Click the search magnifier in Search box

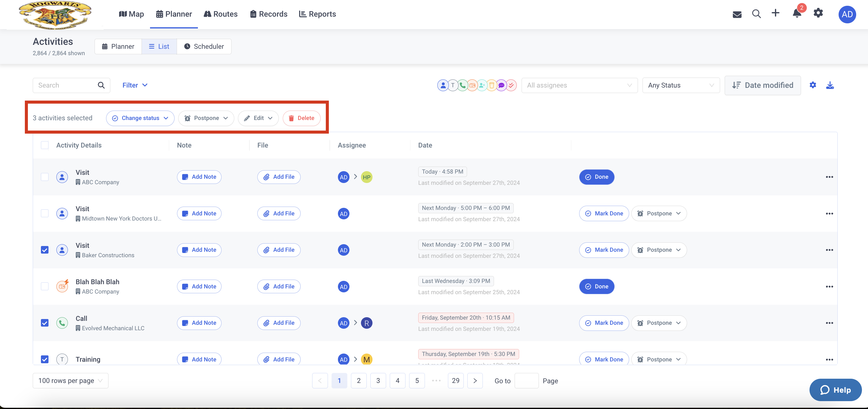(101, 85)
